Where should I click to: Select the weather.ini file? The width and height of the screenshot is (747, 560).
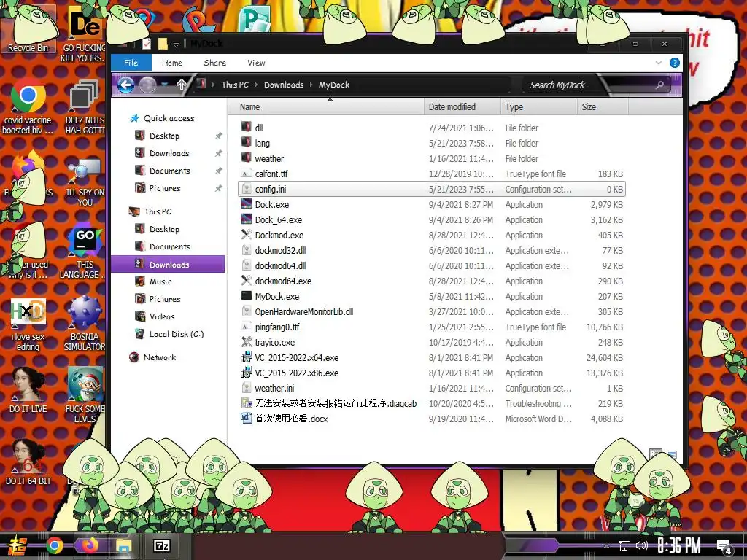coord(274,388)
